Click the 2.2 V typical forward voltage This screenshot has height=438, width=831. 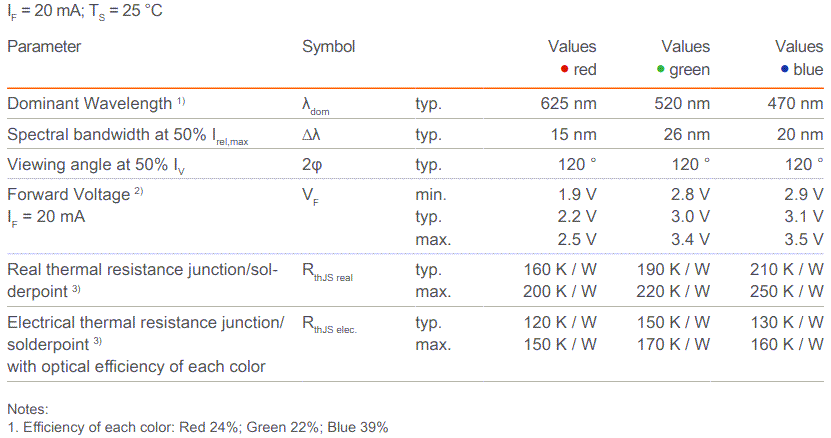pyautogui.click(x=574, y=216)
